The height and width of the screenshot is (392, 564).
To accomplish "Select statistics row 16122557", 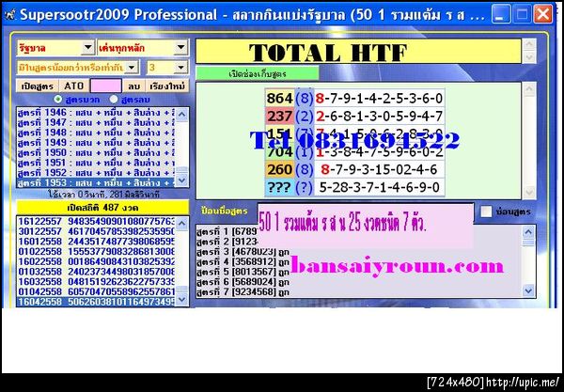I will [x=96, y=221].
